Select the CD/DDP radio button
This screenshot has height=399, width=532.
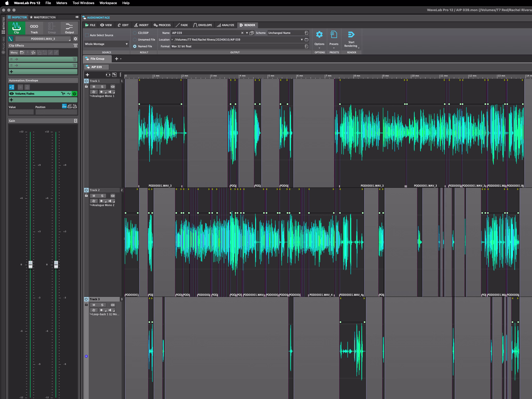(x=135, y=33)
